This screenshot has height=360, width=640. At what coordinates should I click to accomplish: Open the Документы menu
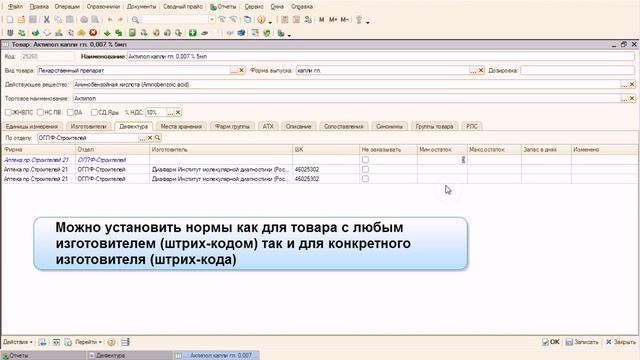[x=141, y=7]
